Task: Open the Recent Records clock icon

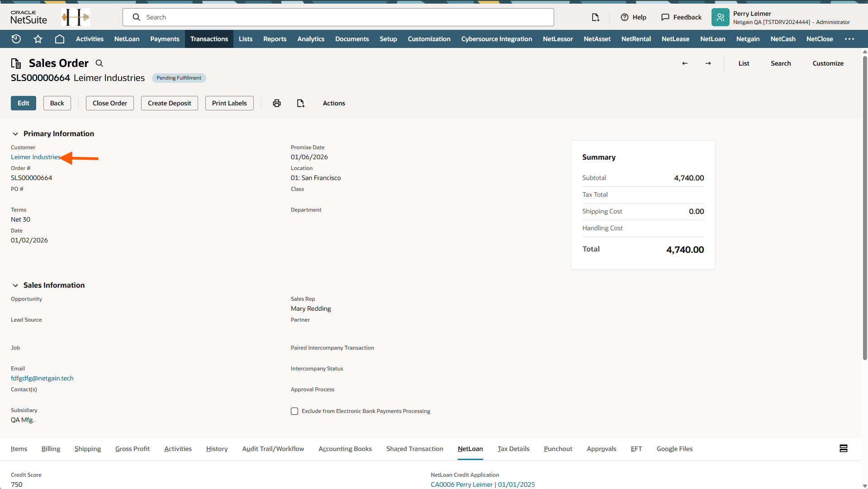Action: [x=16, y=39]
